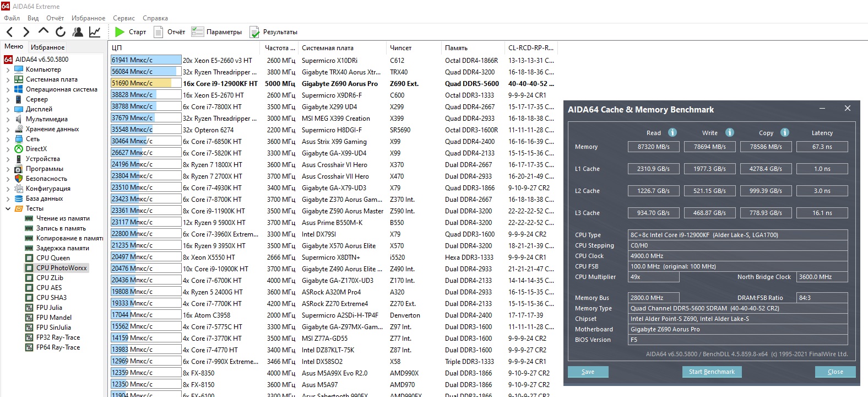Select the Запись в память test

(61, 228)
